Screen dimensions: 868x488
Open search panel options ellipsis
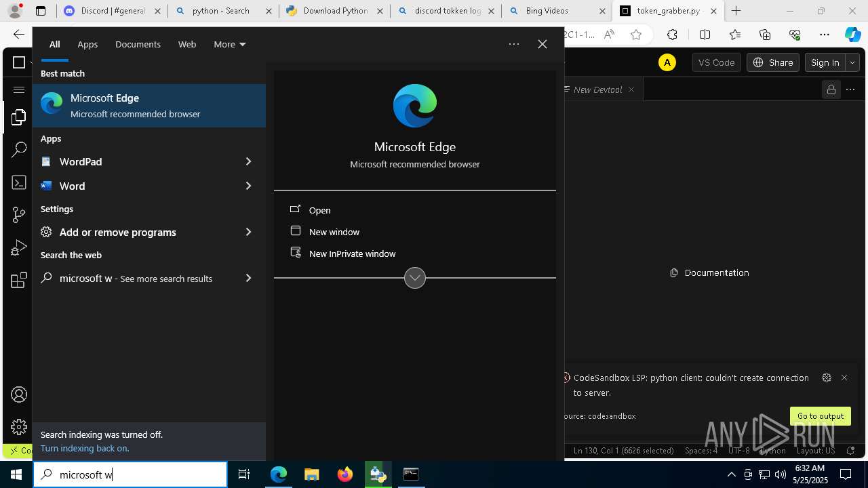pyautogui.click(x=514, y=44)
